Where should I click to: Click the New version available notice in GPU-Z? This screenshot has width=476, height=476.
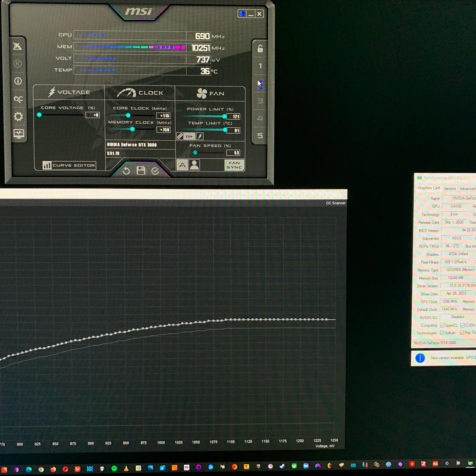[x=453, y=357]
